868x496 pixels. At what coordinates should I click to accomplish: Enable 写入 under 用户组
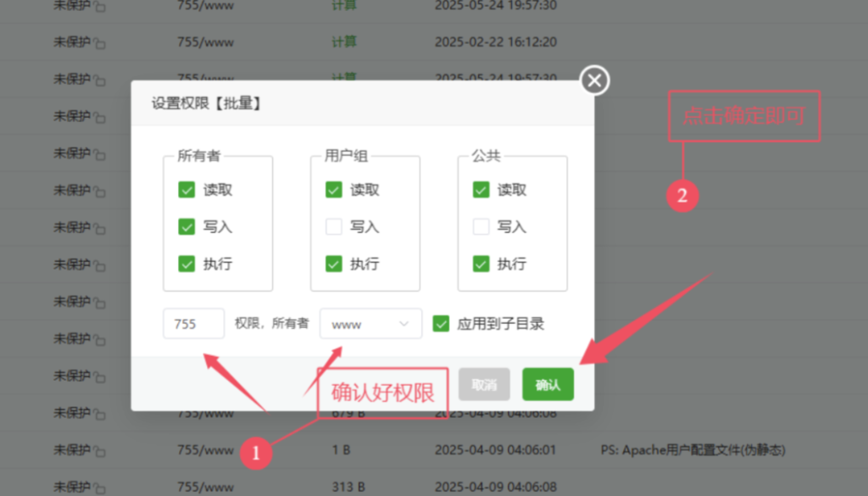[x=333, y=226]
